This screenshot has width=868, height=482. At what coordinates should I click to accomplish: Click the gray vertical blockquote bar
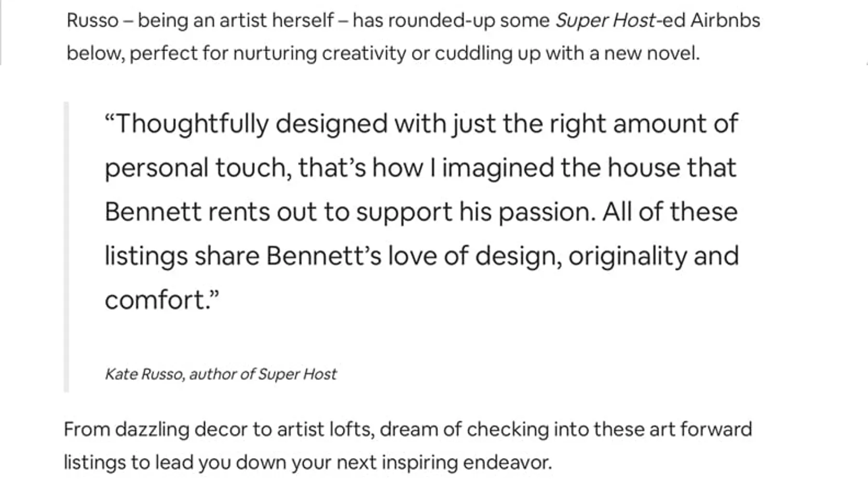point(67,247)
